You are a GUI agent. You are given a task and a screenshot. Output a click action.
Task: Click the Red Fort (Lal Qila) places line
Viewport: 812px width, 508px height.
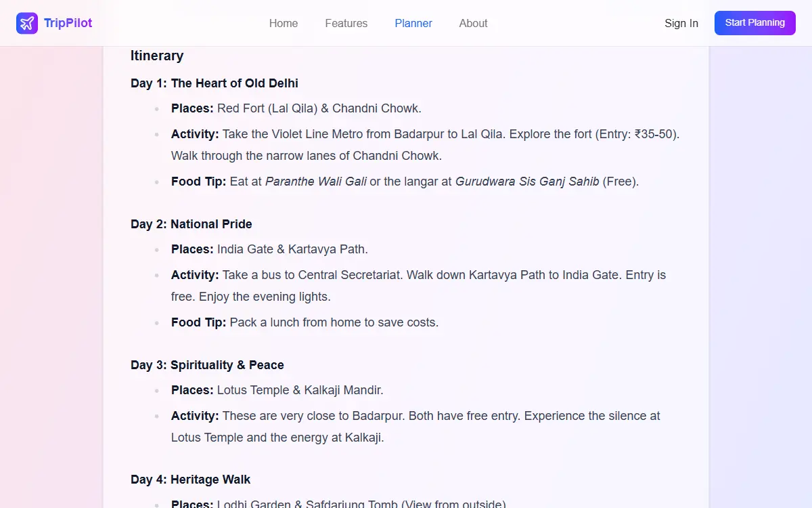pos(296,108)
